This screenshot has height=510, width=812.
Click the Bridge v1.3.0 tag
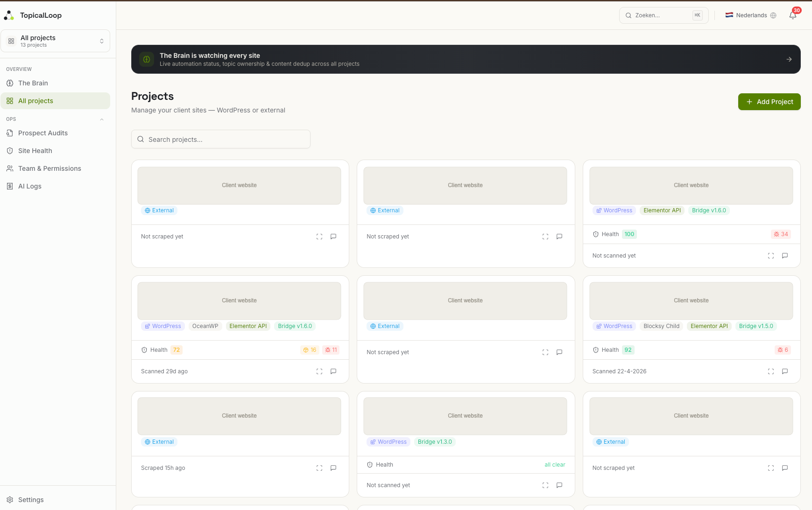coord(435,442)
